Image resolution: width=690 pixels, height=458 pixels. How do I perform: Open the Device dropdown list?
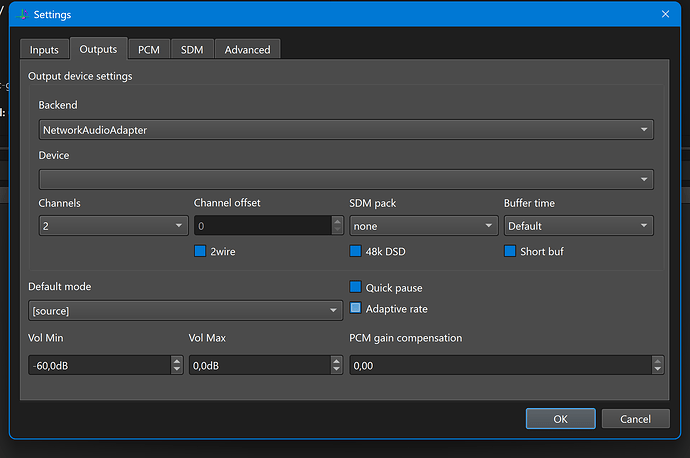point(345,179)
